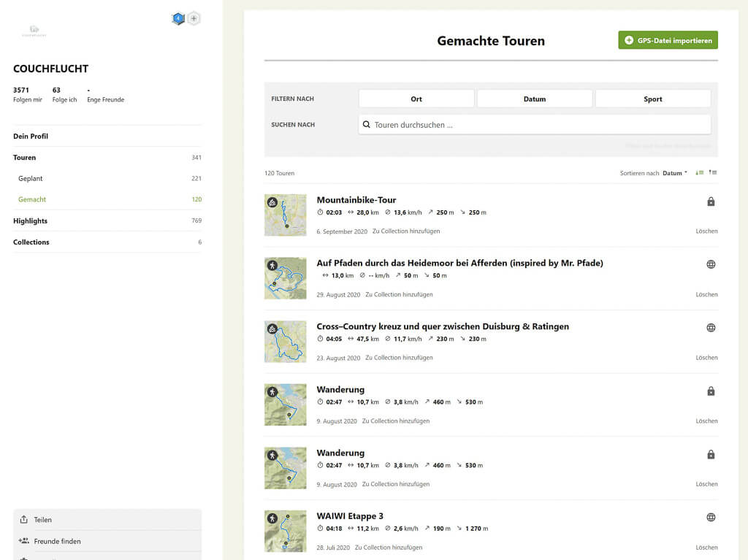The width and height of the screenshot is (748, 560).
Task: Open the Sport filter dropdown
Action: pos(653,98)
